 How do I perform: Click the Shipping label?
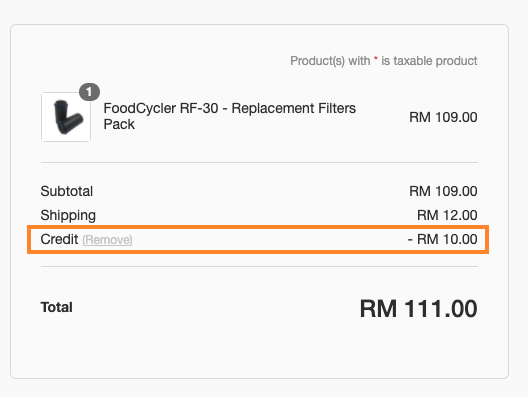click(x=68, y=216)
